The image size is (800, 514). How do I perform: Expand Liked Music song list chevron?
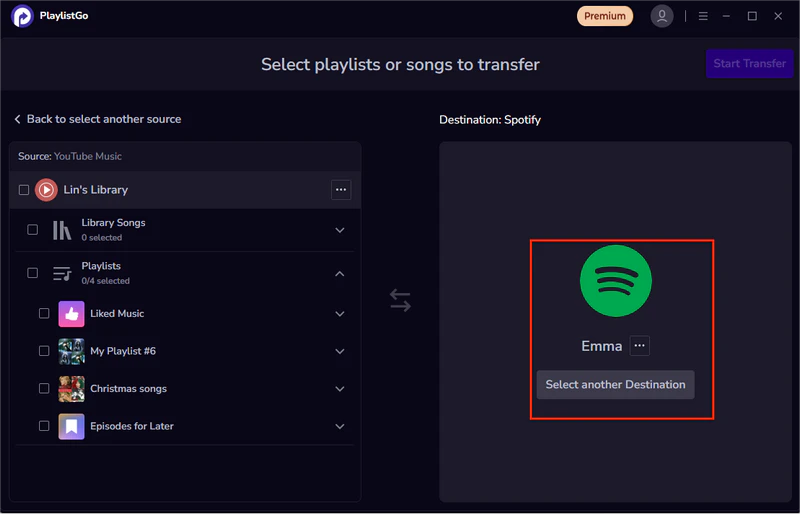340,314
